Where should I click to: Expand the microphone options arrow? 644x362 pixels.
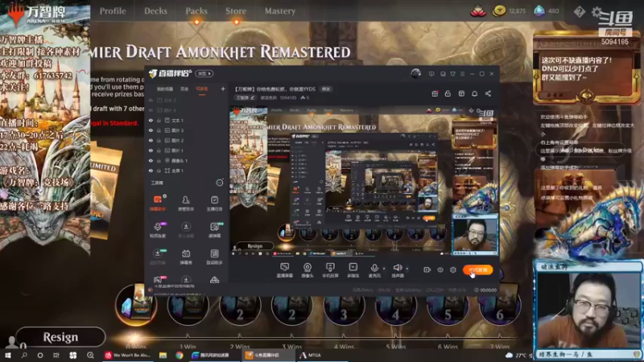[384, 269]
